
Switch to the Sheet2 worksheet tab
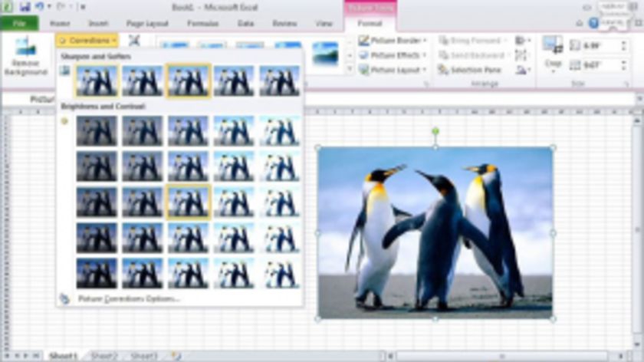(104, 356)
